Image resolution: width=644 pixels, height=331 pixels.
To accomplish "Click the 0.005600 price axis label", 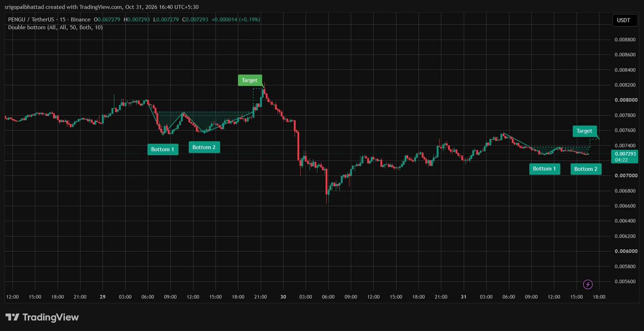I will tap(625, 281).
